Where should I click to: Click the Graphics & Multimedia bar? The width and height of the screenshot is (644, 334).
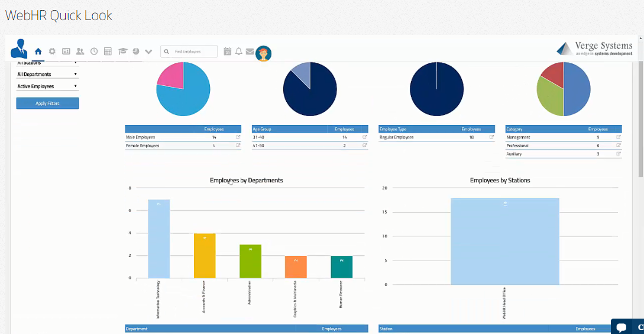click(x=296, y=267)
